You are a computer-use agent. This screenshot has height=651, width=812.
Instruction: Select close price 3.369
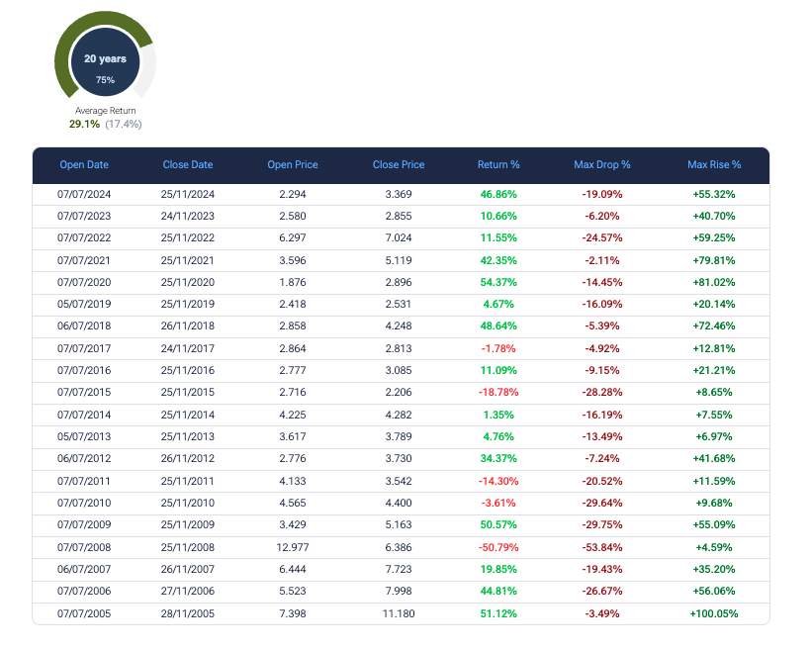pos(399,194)
